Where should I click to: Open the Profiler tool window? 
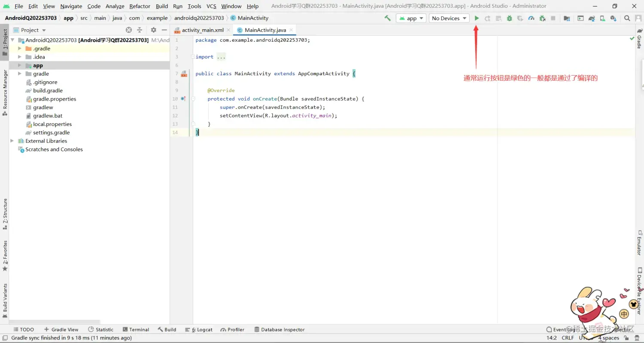coord(232,330)
